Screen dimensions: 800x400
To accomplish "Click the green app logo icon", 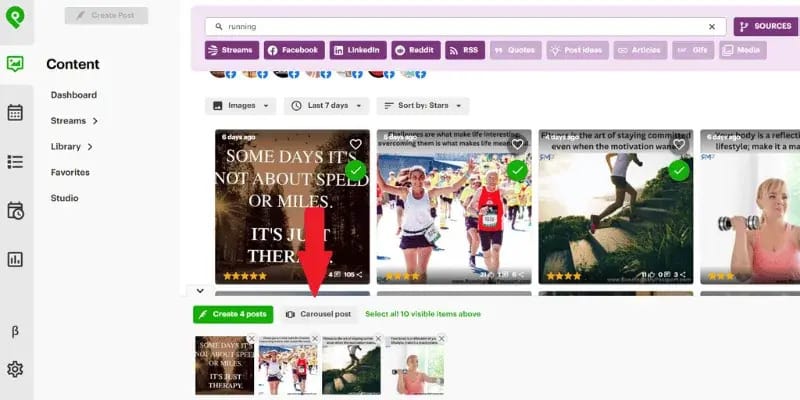I will click(15, 17).
